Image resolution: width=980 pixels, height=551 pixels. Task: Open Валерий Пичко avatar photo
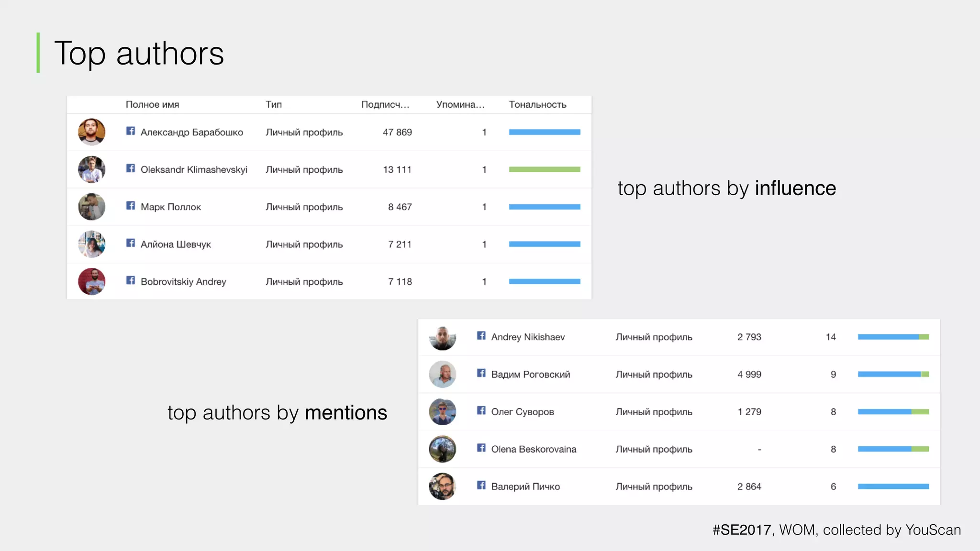[x=443, y=486]
